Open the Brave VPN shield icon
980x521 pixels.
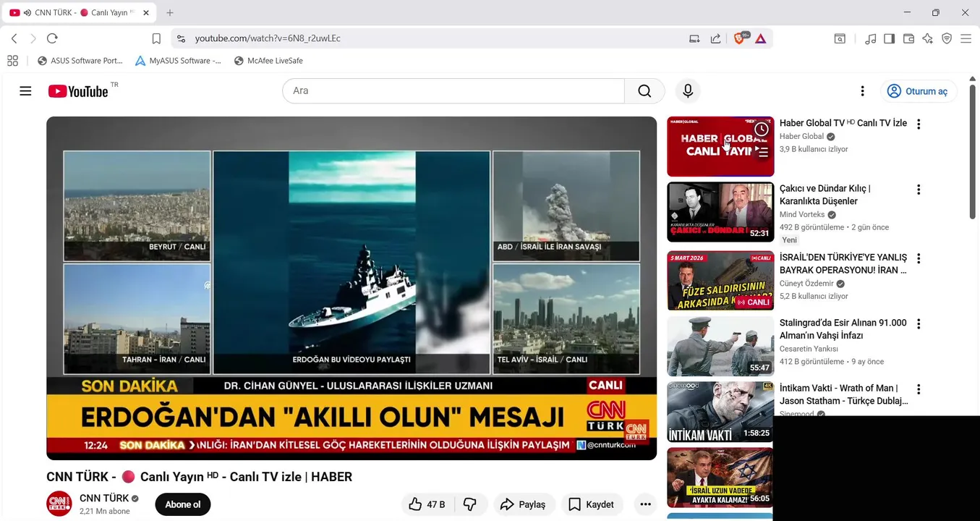pyautogui.click(x=947, y=38)
